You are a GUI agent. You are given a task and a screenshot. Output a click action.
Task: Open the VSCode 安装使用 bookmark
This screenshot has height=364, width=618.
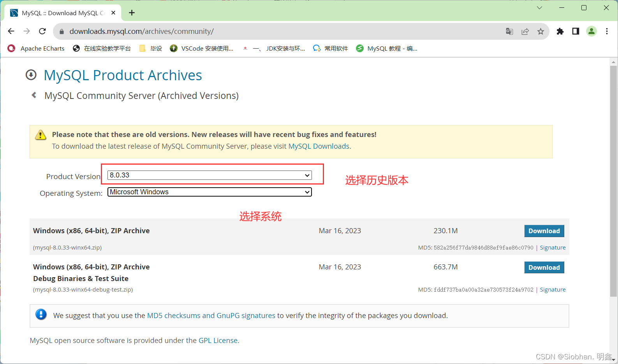tap(202, 48)
